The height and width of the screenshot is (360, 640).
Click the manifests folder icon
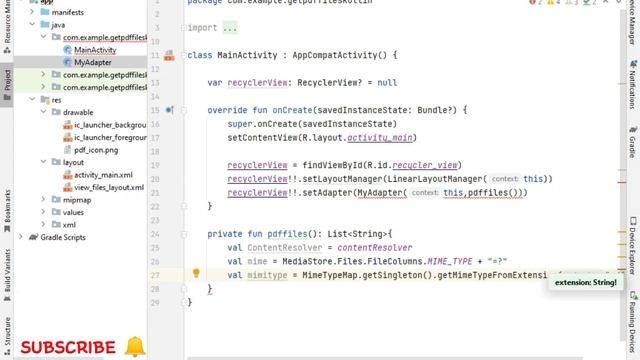tap(45, 12)
